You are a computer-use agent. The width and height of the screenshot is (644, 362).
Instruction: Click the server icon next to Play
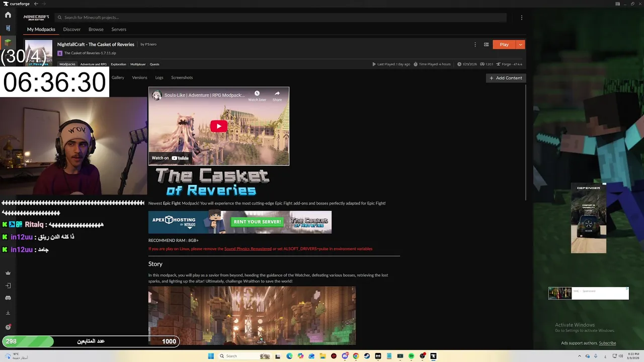click(486, 44)
